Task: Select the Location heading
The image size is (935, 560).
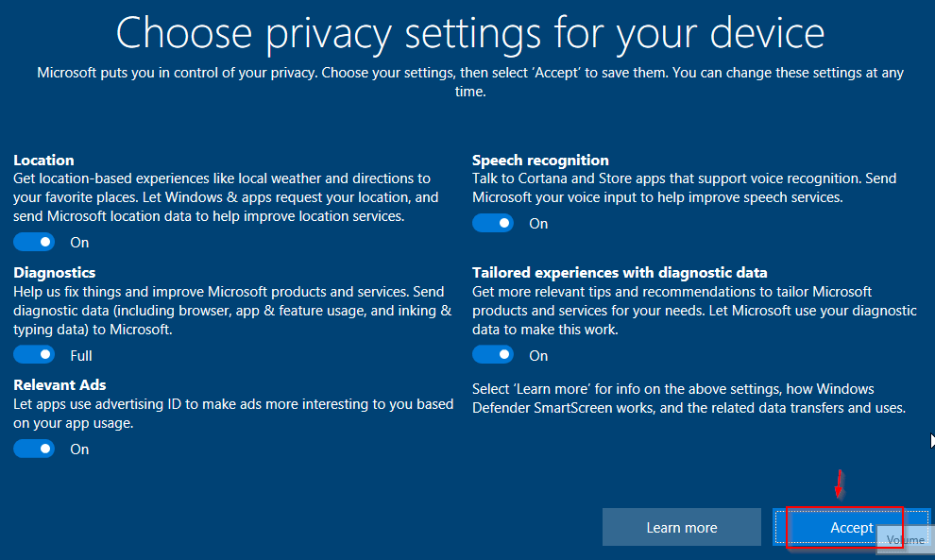Action: tap(43, 160)
